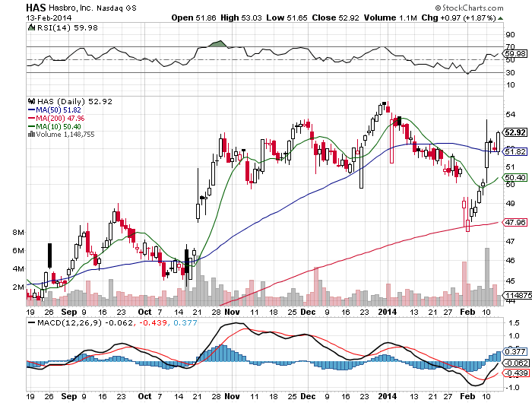Viewport: 532px width, 403px height.
Task: Click the green MA(10) line swatch
Action: point(32,127)
